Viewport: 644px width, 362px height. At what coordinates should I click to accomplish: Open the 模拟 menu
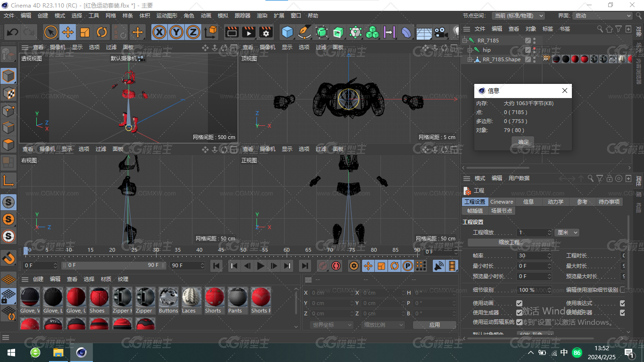pyautogui.click(x=223, y=16)
